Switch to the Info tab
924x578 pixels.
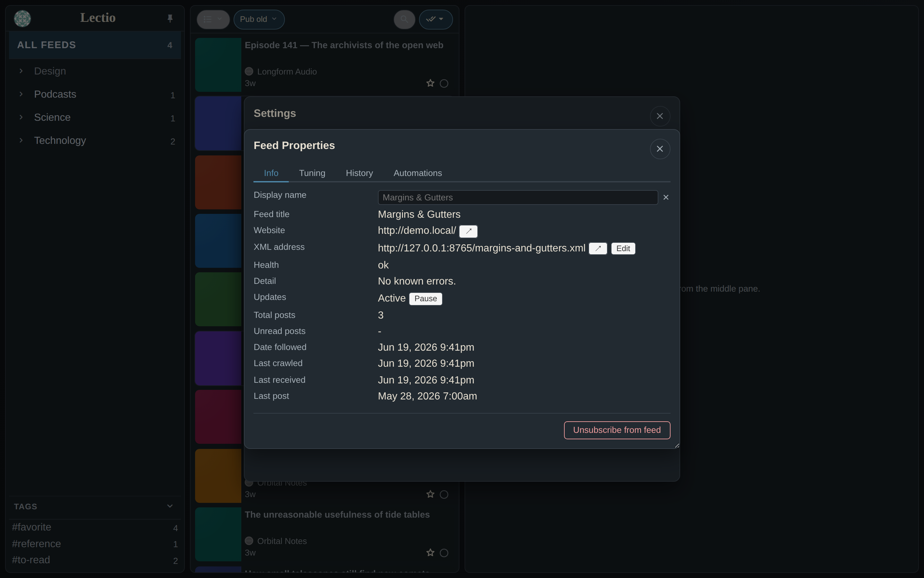(x=271, y=173)
